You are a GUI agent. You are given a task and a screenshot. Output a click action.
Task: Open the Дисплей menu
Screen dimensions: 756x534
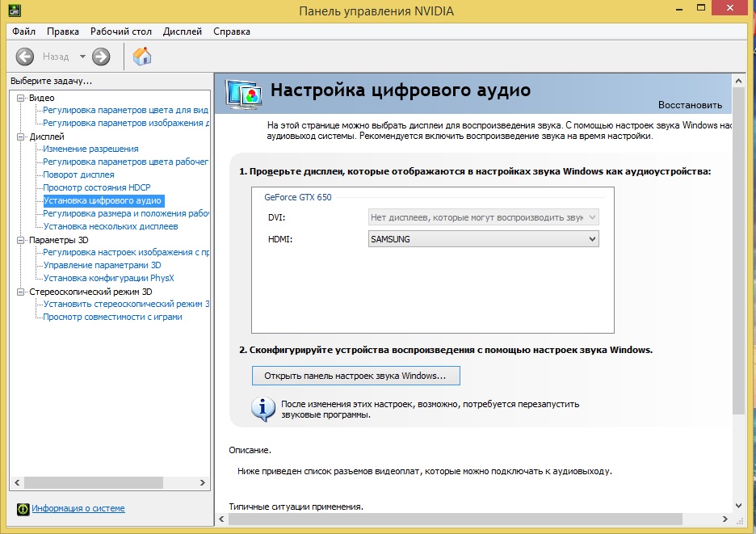183,32
